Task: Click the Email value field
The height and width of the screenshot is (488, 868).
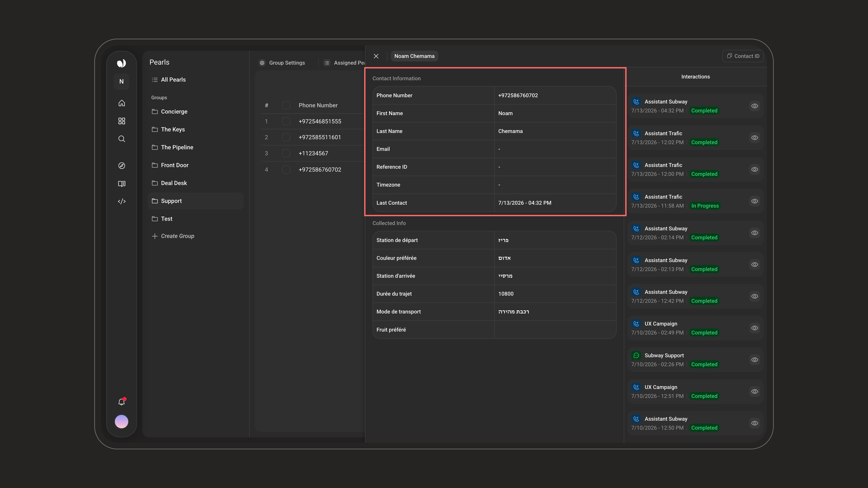Action: (555, 149)
